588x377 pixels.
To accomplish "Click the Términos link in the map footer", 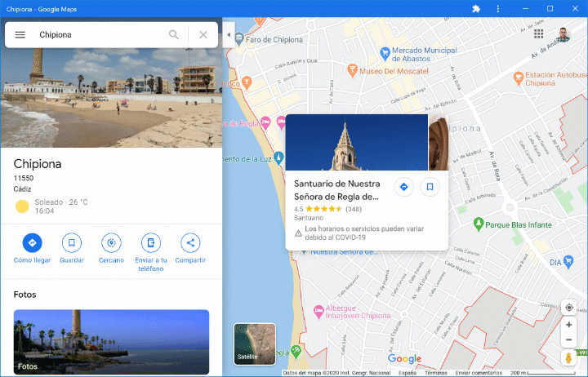I will tap(436, 373).
